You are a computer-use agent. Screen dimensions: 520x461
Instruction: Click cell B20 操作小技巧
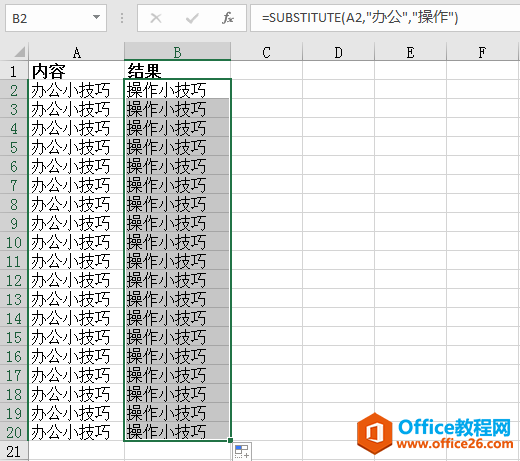(177, 431)
